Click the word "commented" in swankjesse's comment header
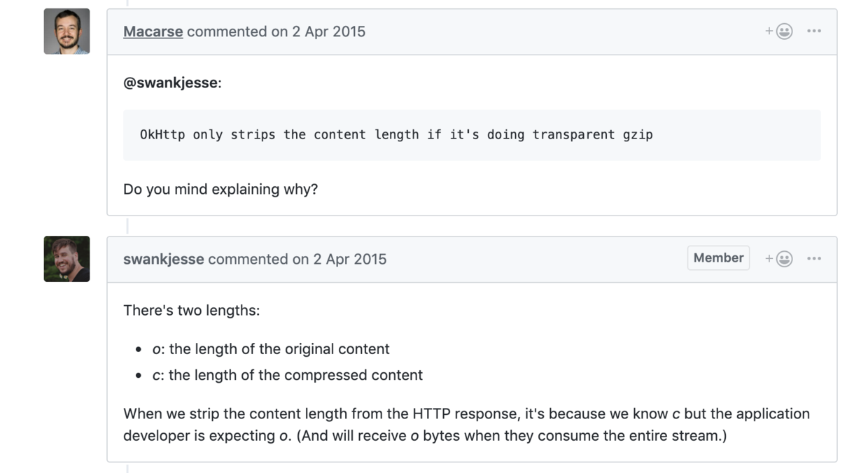 248,259
